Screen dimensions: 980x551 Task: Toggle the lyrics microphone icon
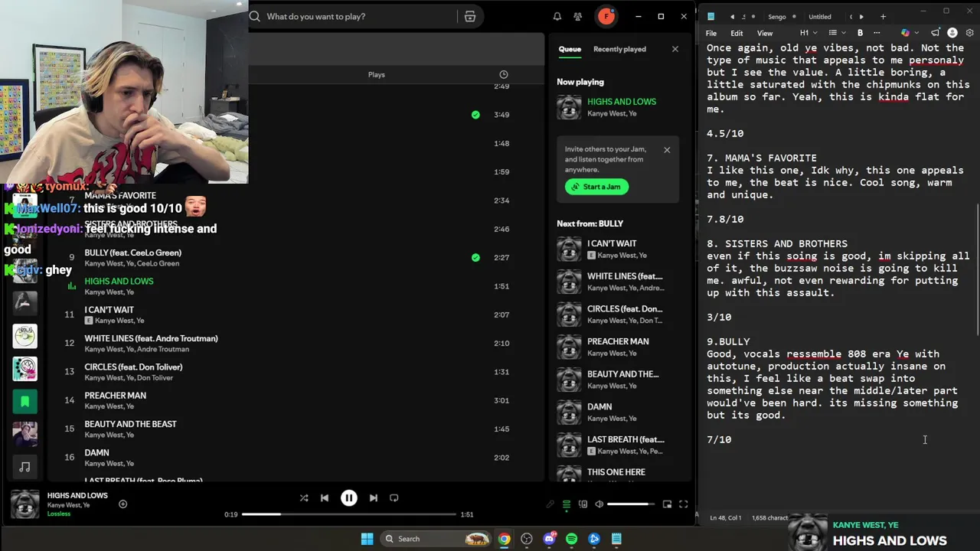(550, 504)
